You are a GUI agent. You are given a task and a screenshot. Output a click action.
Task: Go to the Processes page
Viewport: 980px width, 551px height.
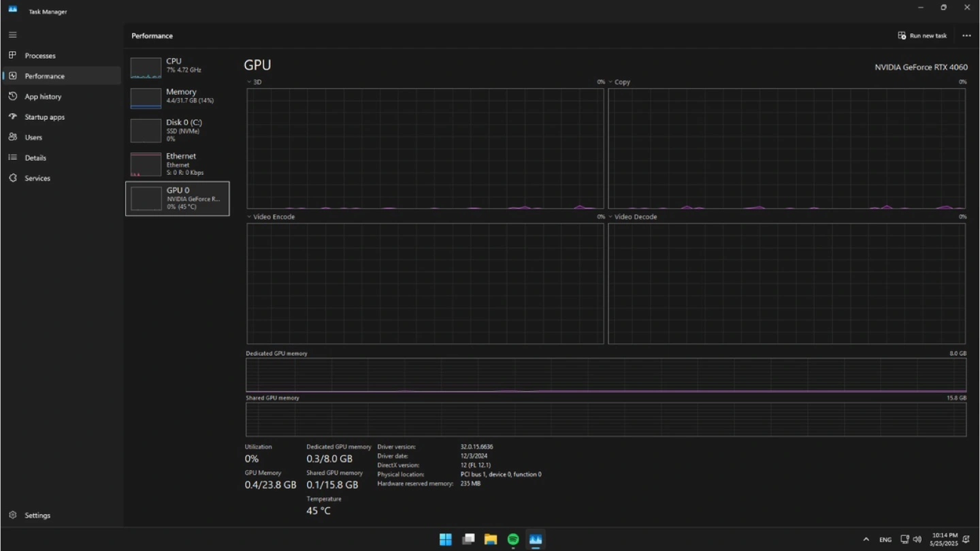[61, 55]
